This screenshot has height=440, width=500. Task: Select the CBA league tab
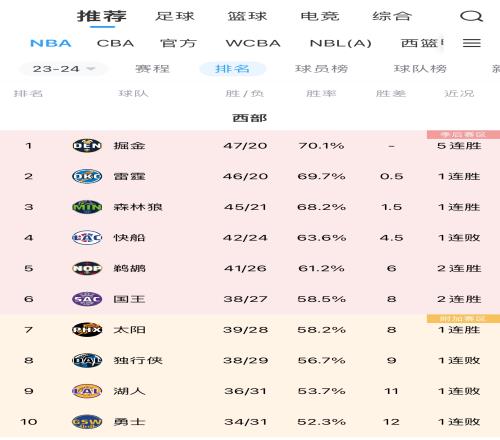coord(115,43)
